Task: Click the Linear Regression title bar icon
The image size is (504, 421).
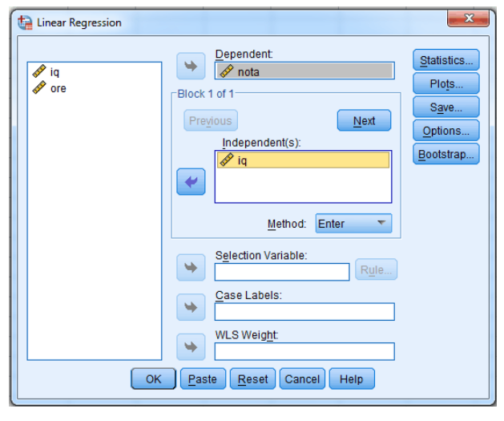Action: [25, 22]
